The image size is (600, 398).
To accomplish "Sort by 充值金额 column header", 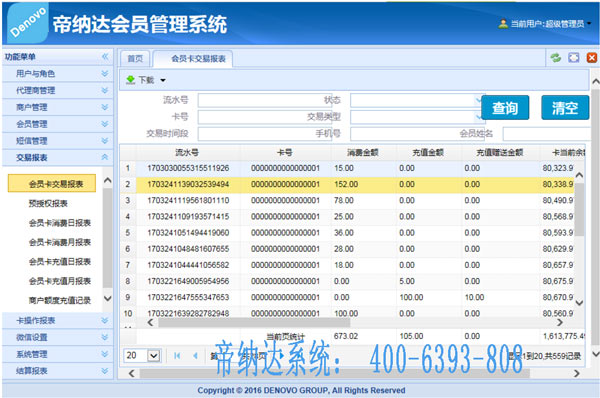I will click(x=428, y=153).
